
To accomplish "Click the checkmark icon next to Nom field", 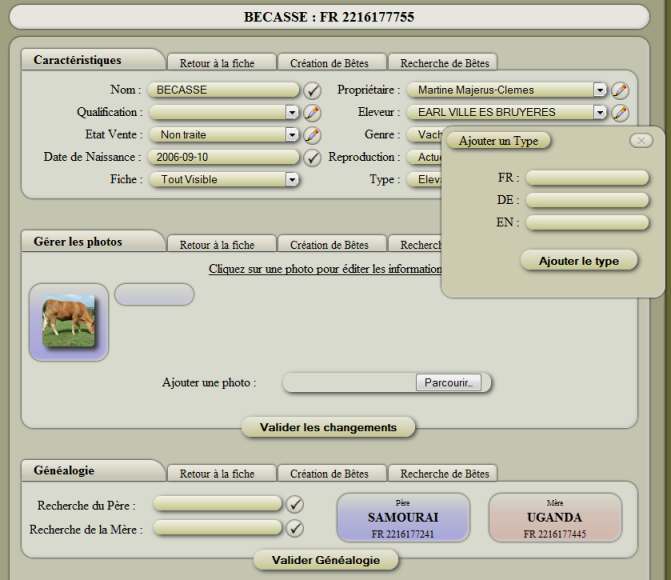I will (312, 90).
